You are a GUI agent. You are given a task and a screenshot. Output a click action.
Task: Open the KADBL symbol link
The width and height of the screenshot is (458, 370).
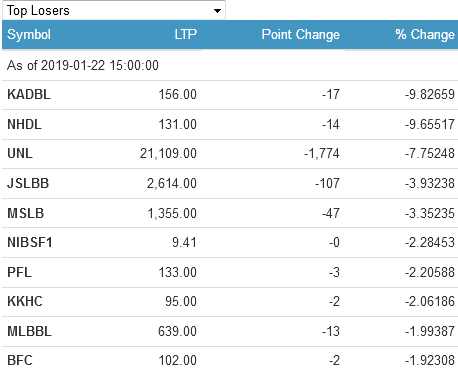click(29, 95)
